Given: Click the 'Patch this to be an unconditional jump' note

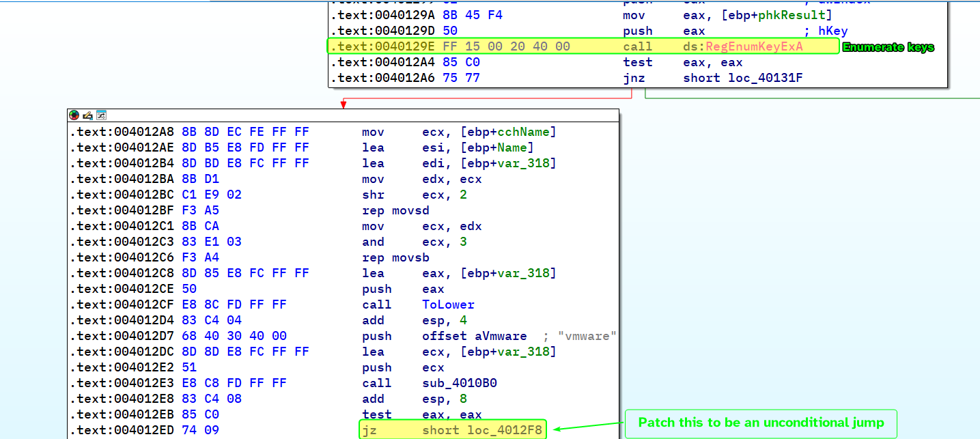Looking at the screenshot, I should pyautogui.click(x=761, y=423).
